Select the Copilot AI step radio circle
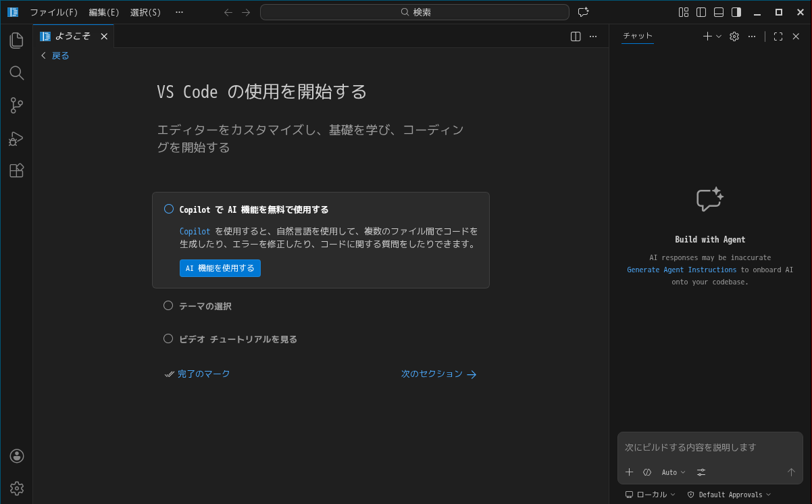 point(169,209)
